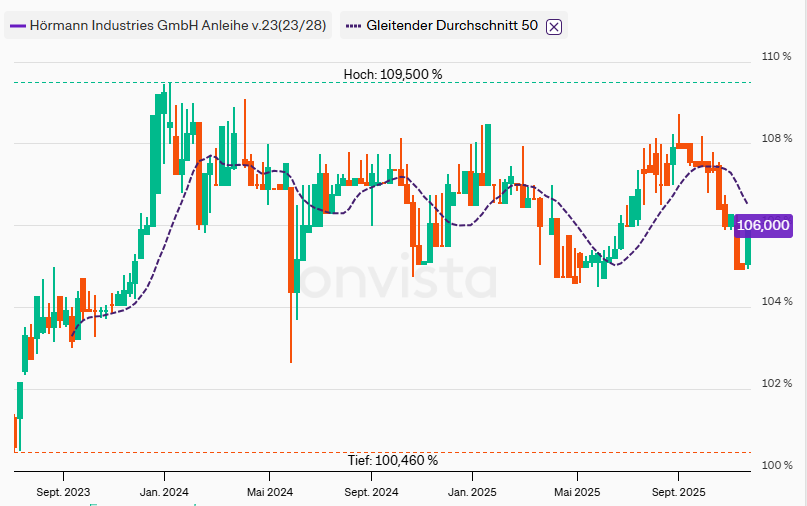Click the purple 106,000 current price label
Screen dimensions: 807x506
(763, 226)
